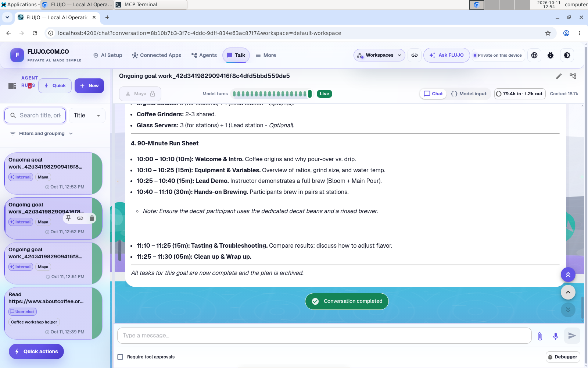Open the Debugger

(563, 357)
